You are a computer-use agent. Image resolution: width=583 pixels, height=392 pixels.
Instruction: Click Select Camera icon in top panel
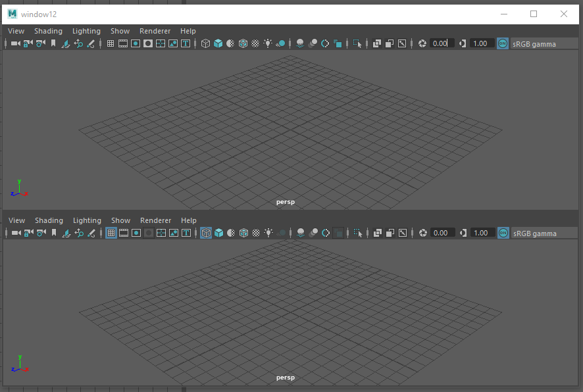(x=15, y=43)
